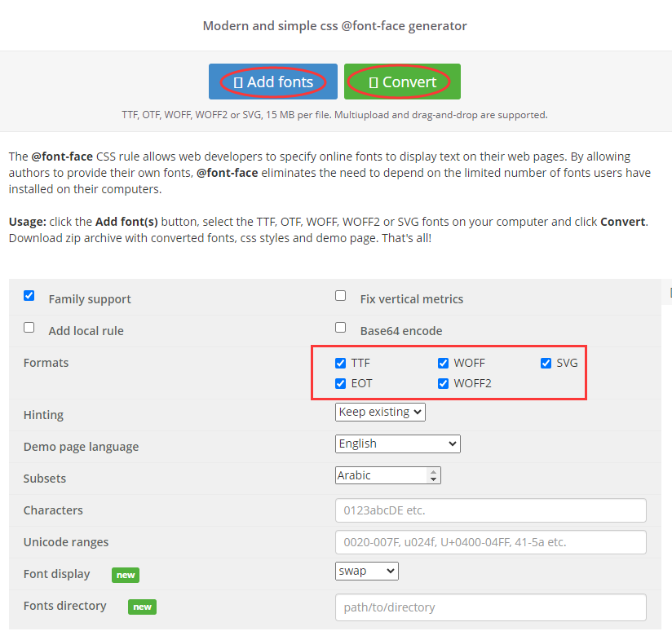672x640 pixels.
Task: Enable the Add local rule checkbox
Action: tap(29, 328)
